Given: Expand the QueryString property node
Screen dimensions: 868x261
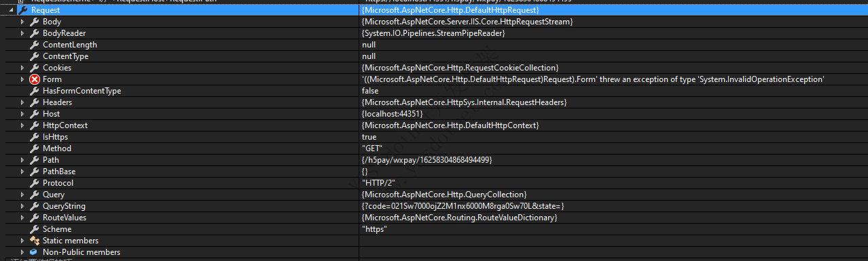Looking at the screenshot, I should click(x=22, y=206).
